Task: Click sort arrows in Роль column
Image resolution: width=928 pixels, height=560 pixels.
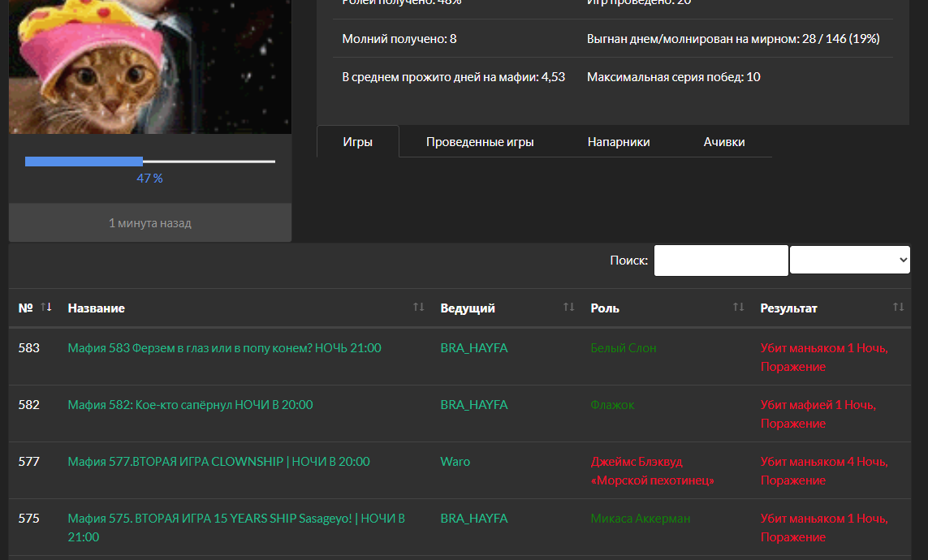Action: pyautogui.click(x=738, y=307)
